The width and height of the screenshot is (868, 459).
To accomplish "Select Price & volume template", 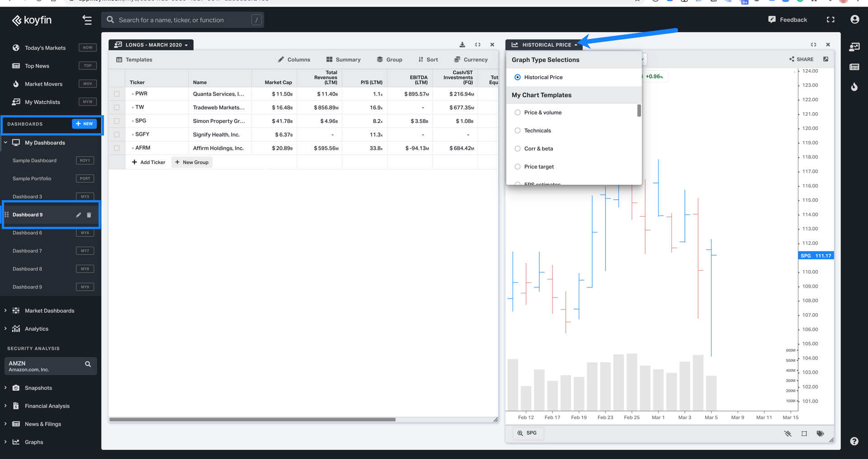I will tap(518, 112).
